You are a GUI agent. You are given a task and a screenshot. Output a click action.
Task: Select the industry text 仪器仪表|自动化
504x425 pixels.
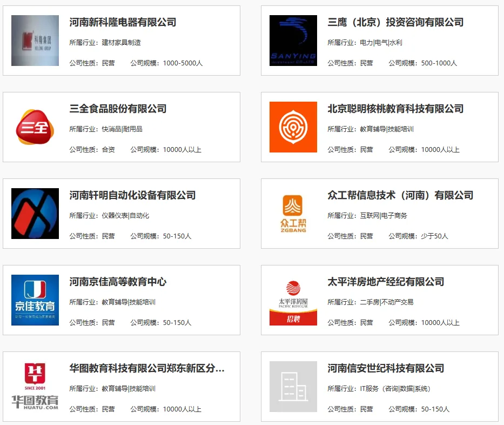point(125,216)
